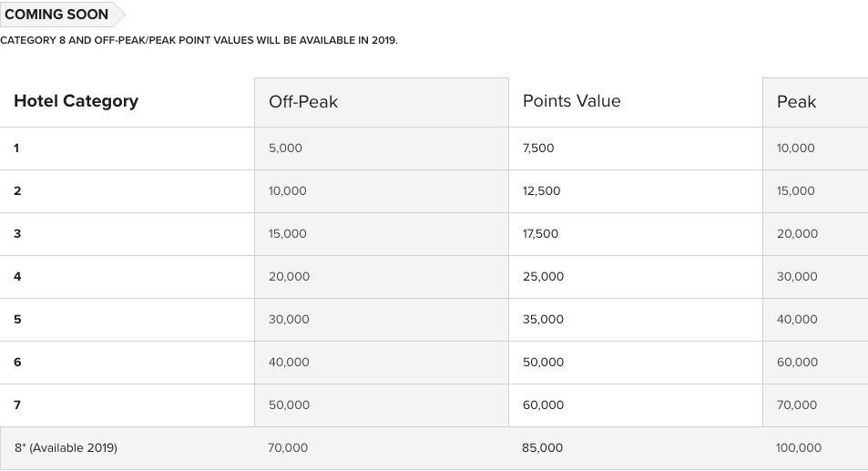
Task: Click the 17,500 points value cell
Action: 540,233
